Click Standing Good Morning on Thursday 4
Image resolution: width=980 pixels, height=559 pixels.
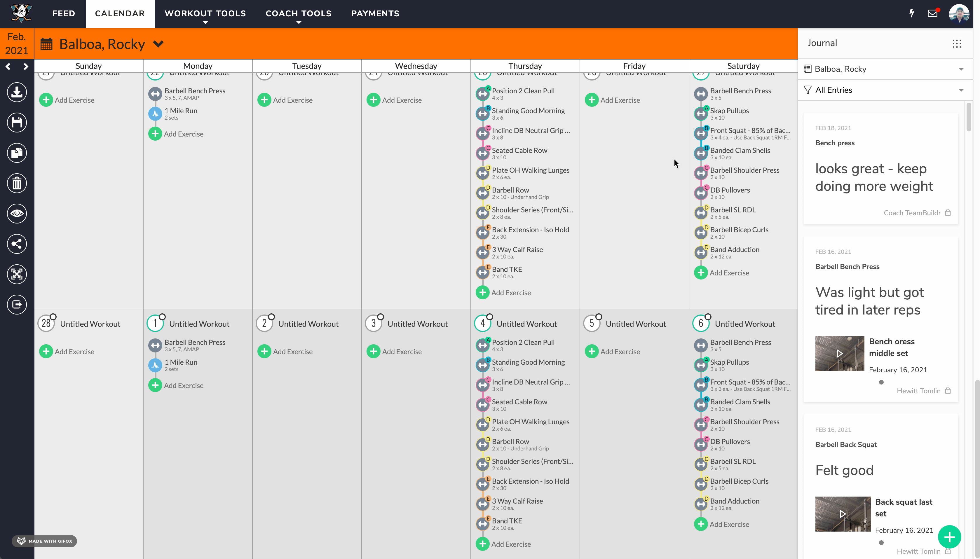[528, 365]
